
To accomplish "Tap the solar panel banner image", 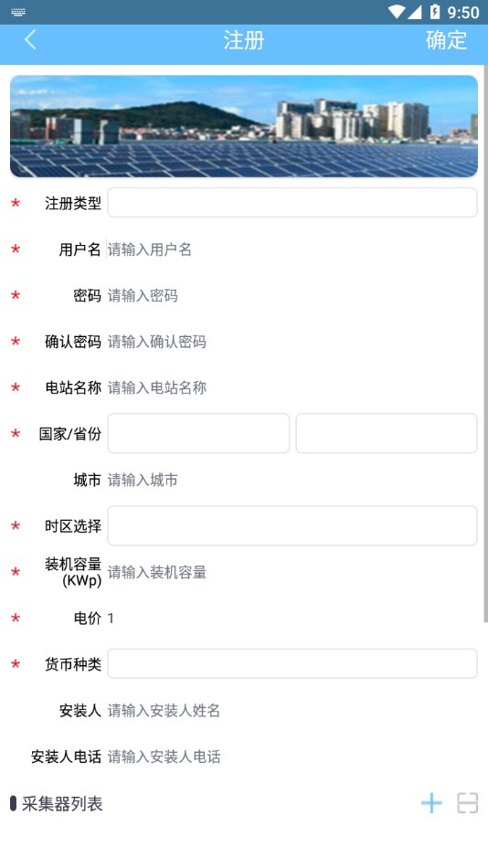I will pyautogui.click(x=244, y=126).
